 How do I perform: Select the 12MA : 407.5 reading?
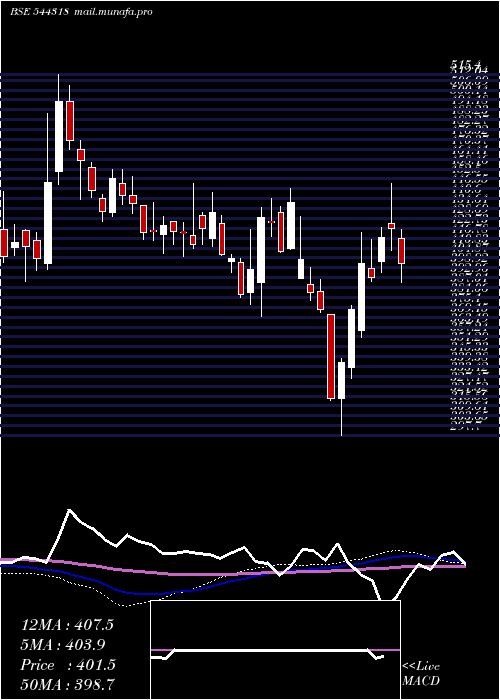coord(67,625)
